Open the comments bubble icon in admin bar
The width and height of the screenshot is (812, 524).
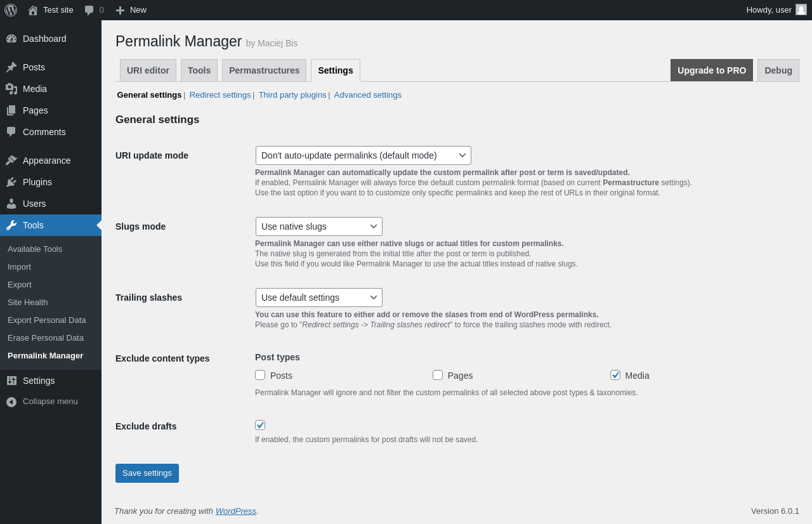click(x=89, y=10)
